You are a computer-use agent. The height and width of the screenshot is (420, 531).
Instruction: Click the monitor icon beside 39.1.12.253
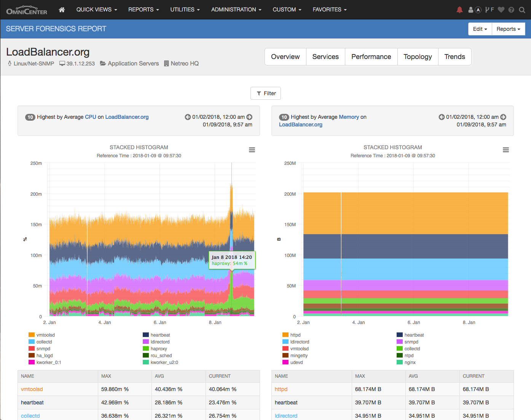click(x=62, y=64)
